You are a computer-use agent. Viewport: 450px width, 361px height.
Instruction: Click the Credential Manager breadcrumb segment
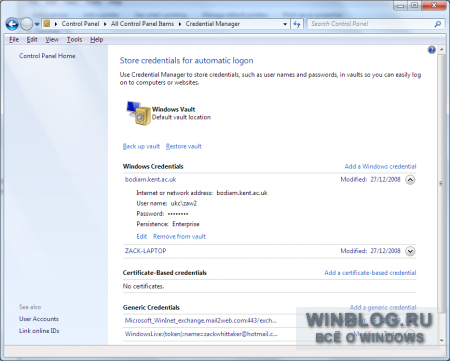[x=213, y=24]
